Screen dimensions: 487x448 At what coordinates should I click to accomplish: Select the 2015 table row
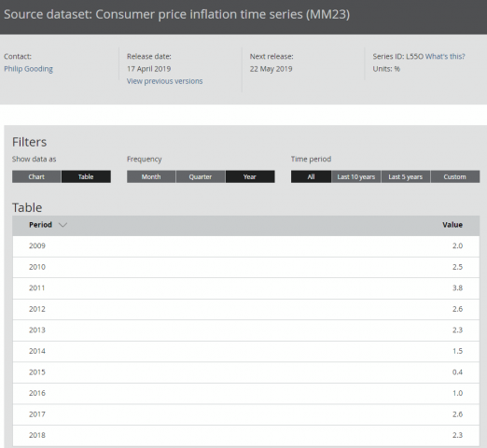[x=245, y=372]
